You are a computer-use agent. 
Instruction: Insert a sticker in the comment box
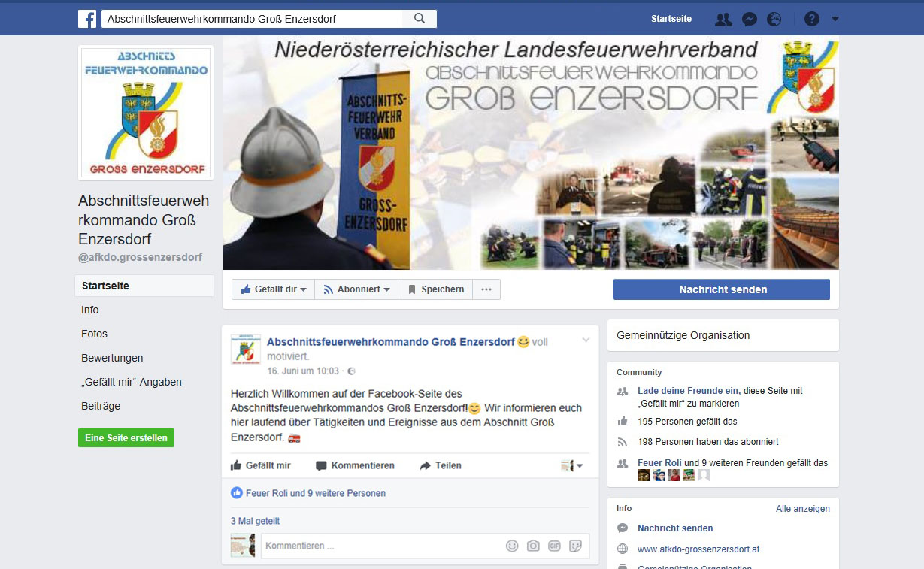tap(575, 546)
